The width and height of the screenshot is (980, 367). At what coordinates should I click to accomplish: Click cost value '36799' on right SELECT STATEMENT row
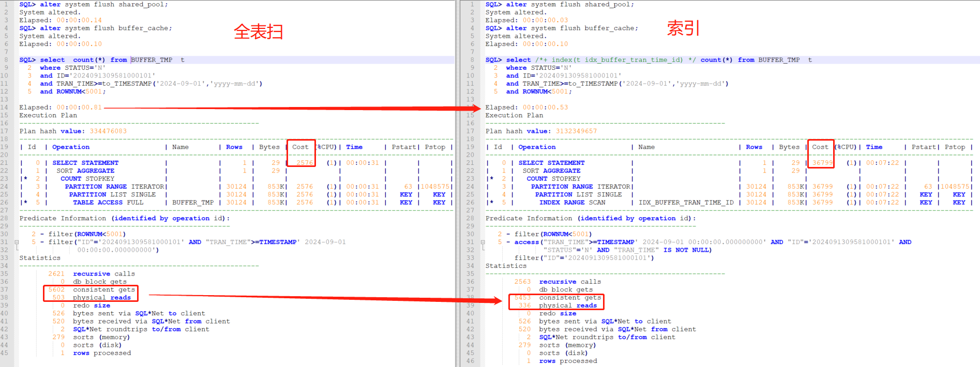[822, 163]
